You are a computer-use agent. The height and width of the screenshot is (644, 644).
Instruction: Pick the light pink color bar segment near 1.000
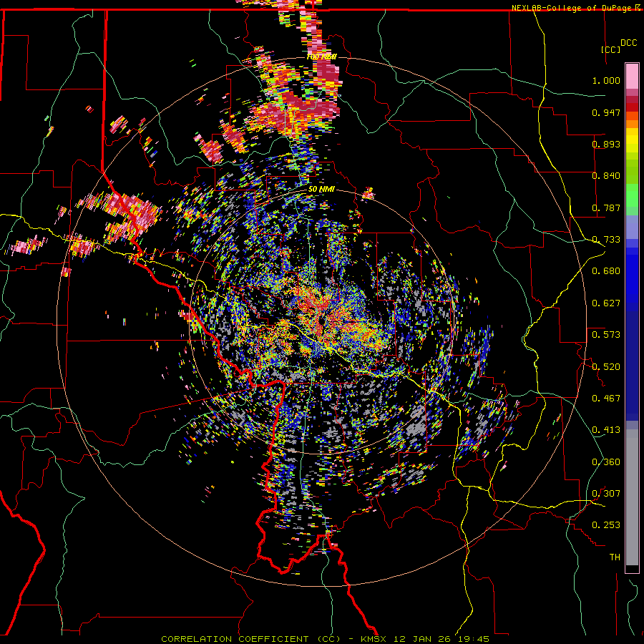coord(632,77)
